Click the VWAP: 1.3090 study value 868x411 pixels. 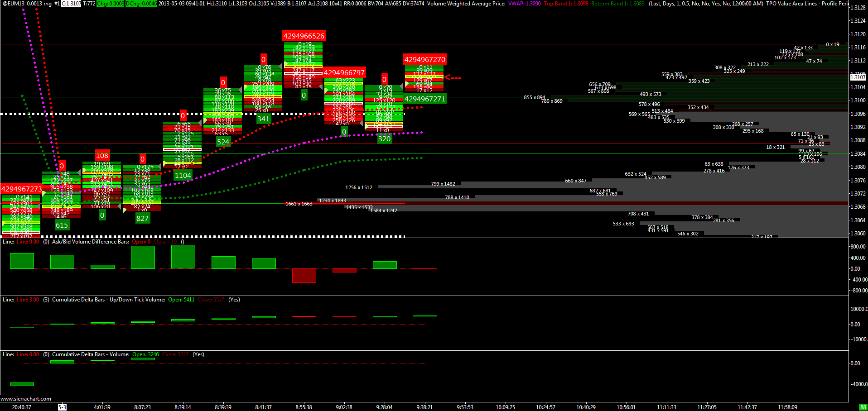525,4
